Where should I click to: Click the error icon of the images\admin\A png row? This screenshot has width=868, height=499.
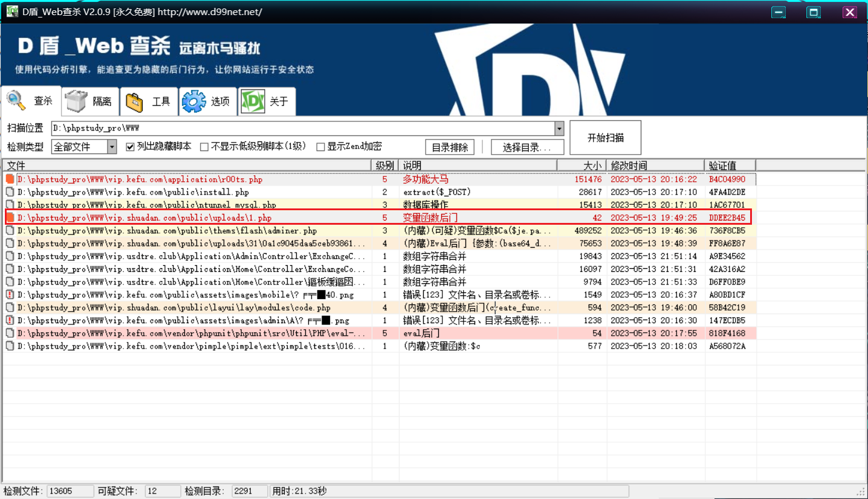(10, 320)
